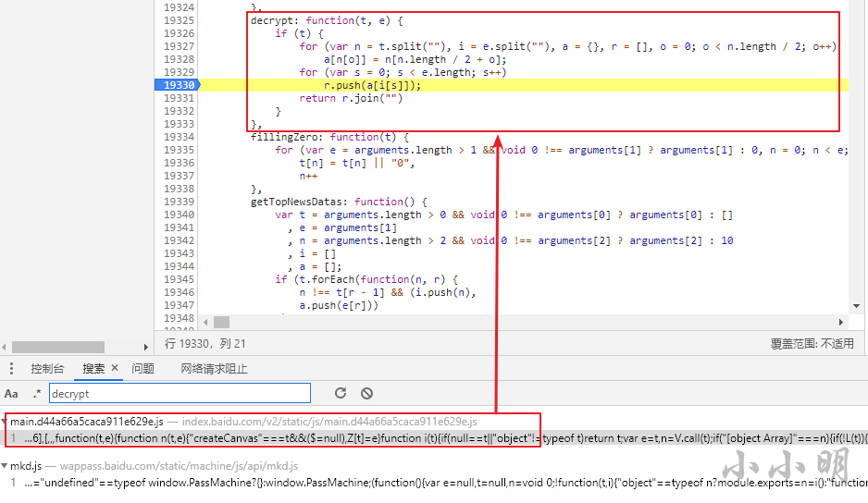Click the getTopNewsDatas function definition line
The height and width of the screenshot is (503, 868).
pyautogui.click(x=339, y=202)
